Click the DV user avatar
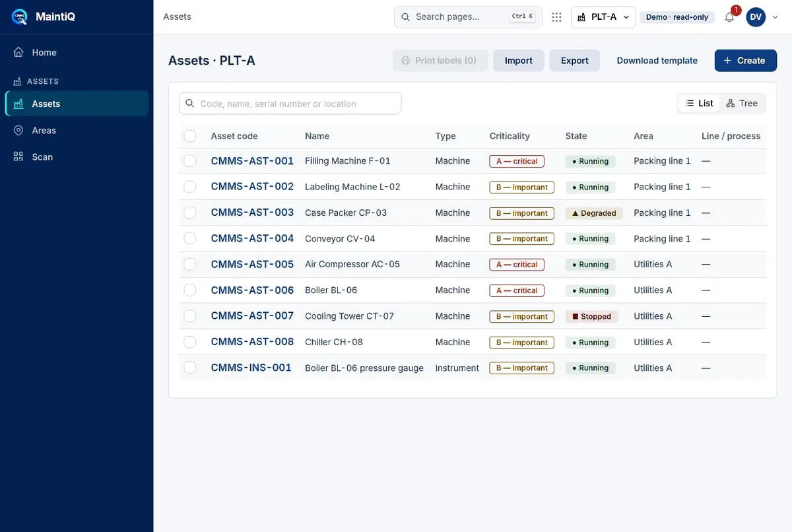This screenshot has height=532, width=792. [756, 17]
